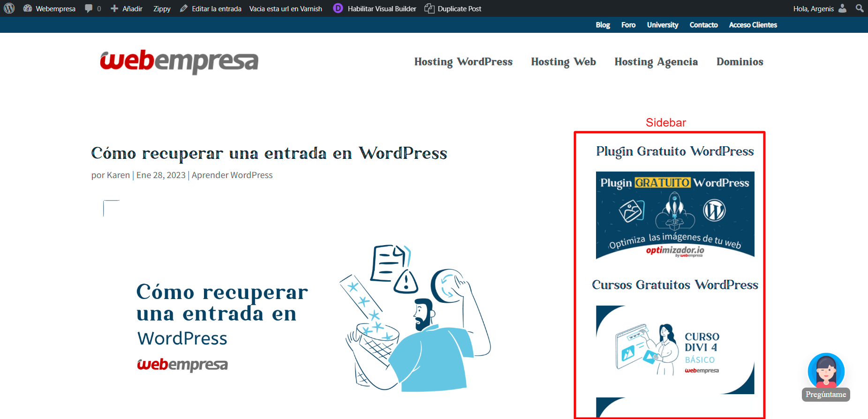This screenshot has height=419, width=868.
Task: Open the comments bubble showing 0
Action: tap(93, 8)
